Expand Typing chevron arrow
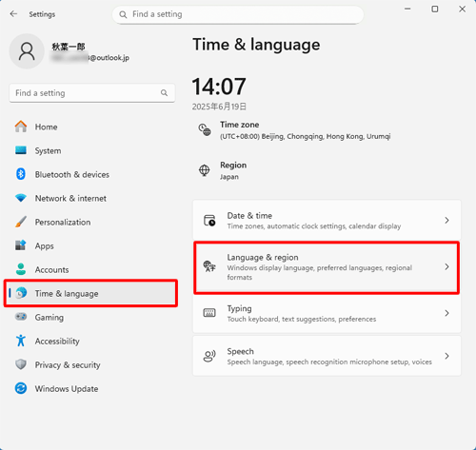 446,313
